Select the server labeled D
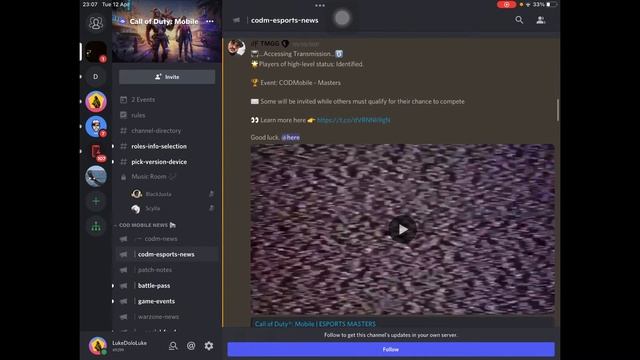This screenshot has height=360, width=640. coord(96,76)
